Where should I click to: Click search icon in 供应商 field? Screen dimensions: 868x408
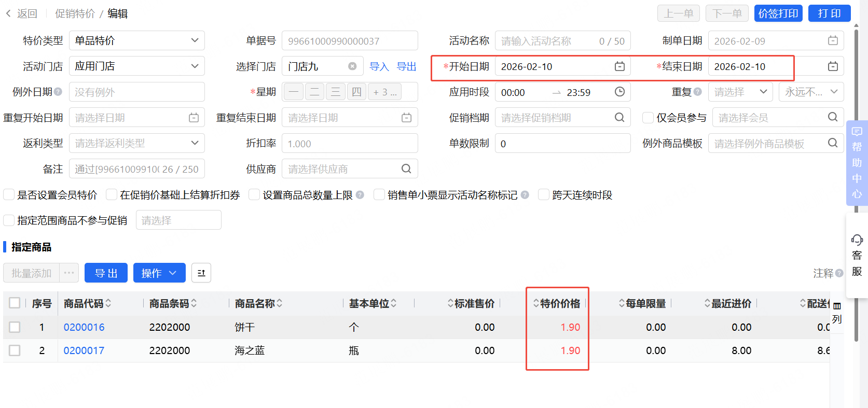pyautogui.click(x=406, y=168)
